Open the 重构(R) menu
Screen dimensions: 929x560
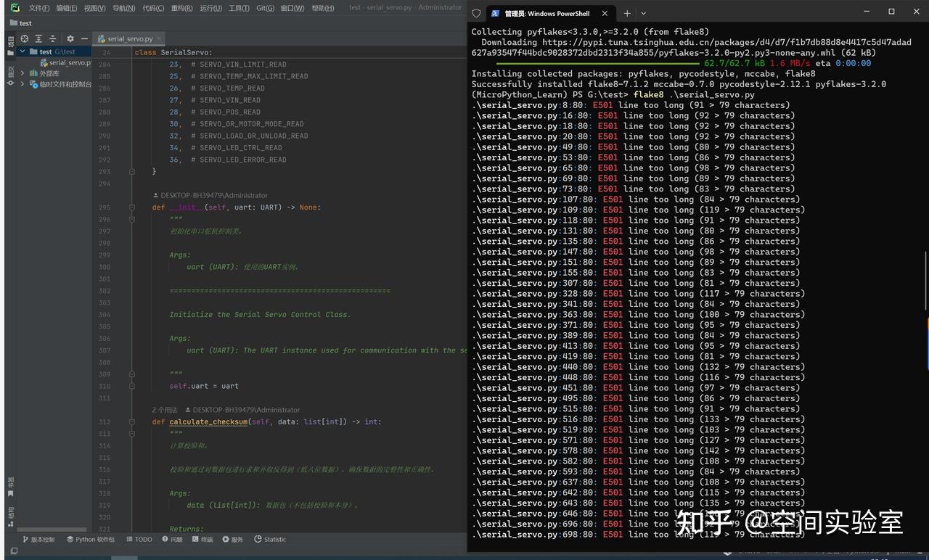point(182,8)
